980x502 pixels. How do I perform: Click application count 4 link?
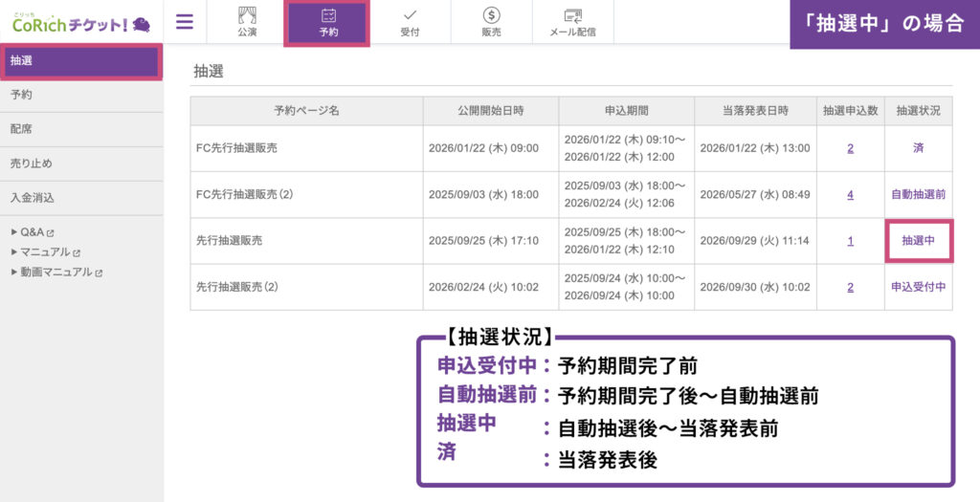[850, 194]
